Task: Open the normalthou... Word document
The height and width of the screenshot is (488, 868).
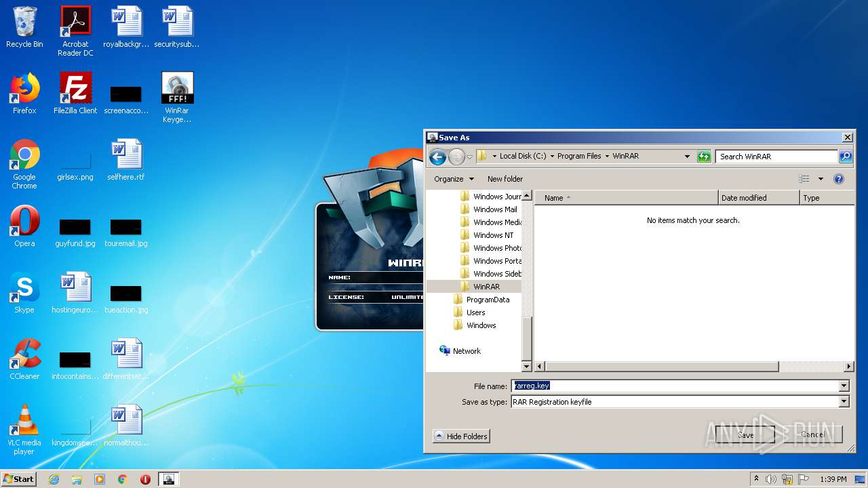Action: tap(126, 426)
